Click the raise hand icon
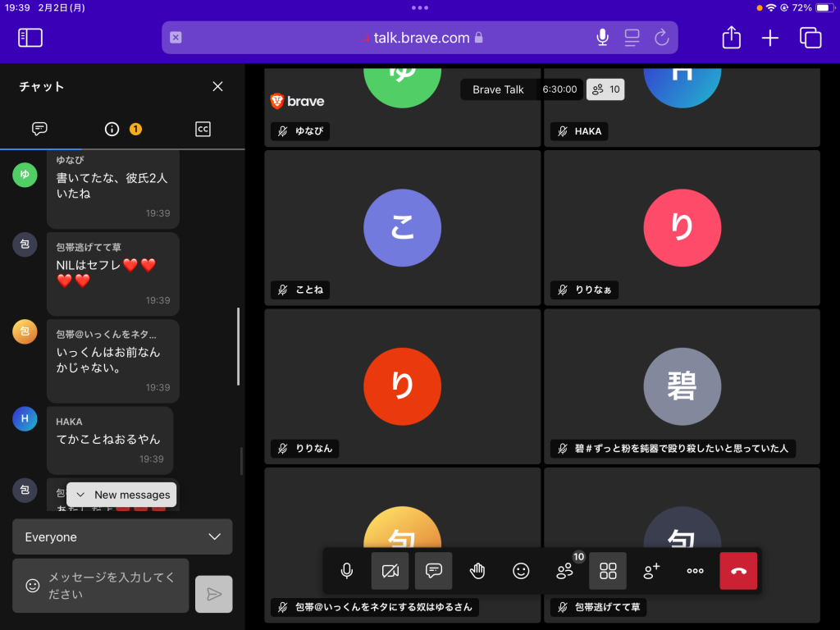The height and width of the screenshot is (630, 840). click(477, 571)
